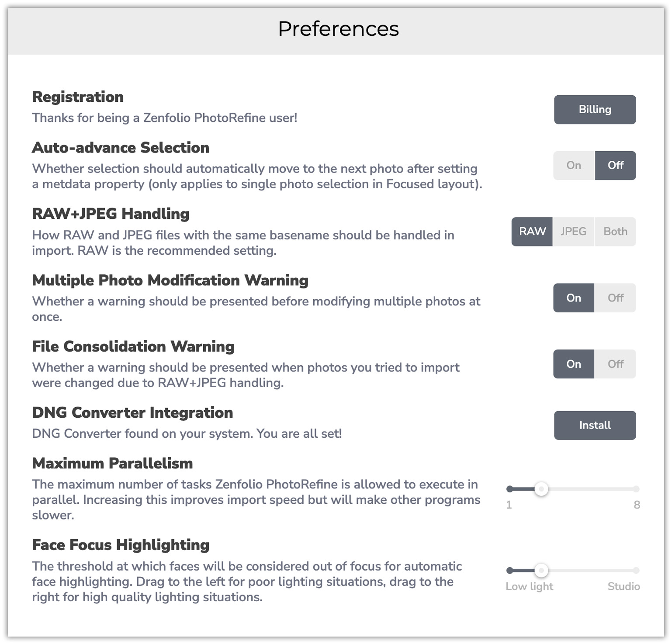Click the Low light slider label

pyautogui.click(x=529, y=586)
